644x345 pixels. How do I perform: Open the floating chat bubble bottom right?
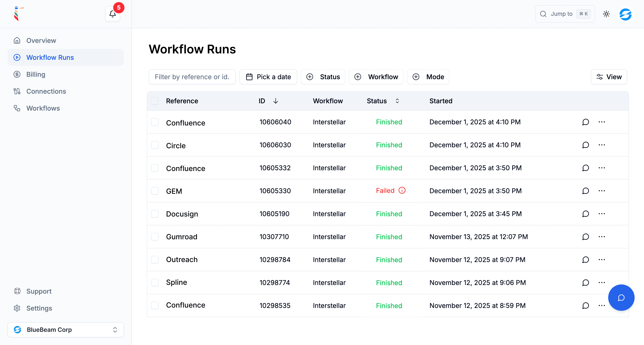[622, 298]
